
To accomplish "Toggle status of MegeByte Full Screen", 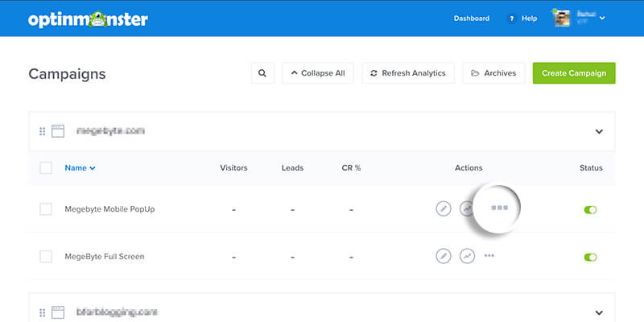I will click(590, 257).
